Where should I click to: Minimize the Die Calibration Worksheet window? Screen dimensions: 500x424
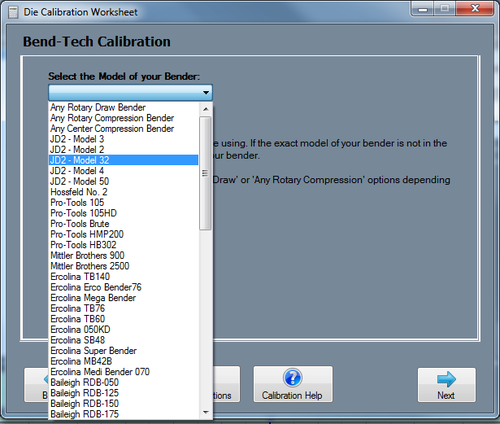click(x=423, y=9)
